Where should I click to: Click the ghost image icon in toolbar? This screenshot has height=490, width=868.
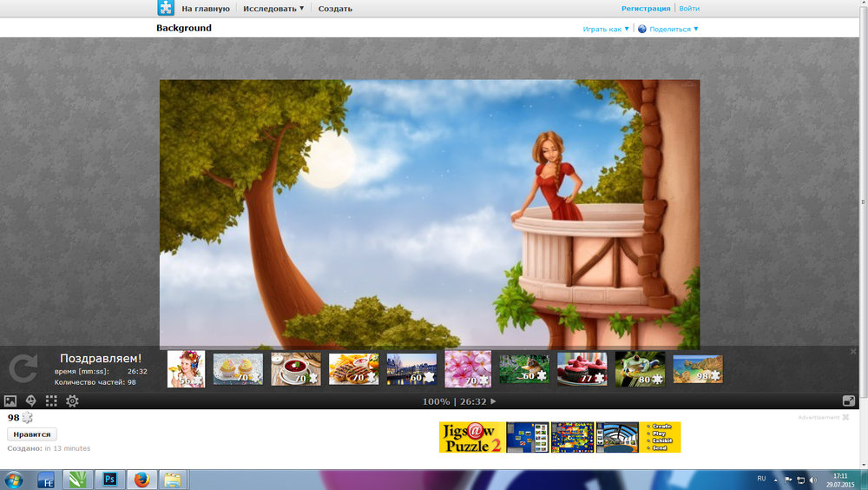point(31,401)
